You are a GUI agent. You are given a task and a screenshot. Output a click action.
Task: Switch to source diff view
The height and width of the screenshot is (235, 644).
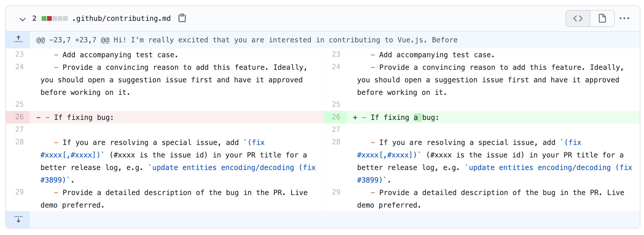coord(578,18)
